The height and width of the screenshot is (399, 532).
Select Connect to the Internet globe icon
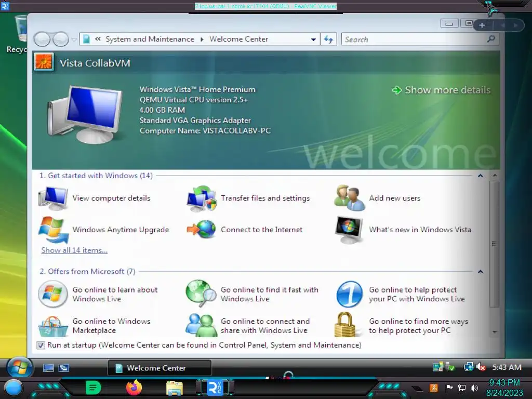tap(202, 229)
